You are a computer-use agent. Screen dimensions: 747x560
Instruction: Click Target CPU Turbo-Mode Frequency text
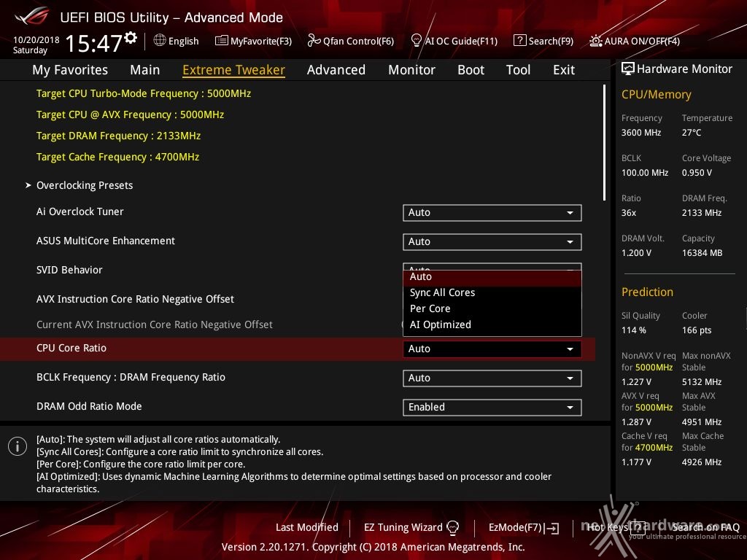144,93
